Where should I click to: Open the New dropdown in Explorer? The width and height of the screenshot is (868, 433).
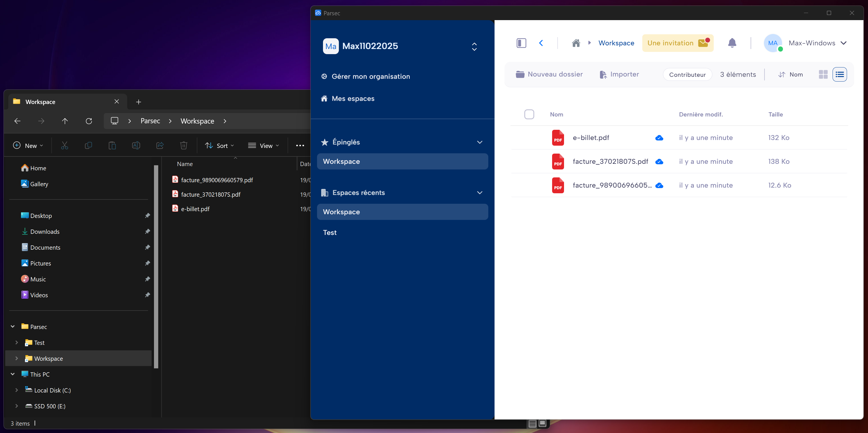click(28, 145)
